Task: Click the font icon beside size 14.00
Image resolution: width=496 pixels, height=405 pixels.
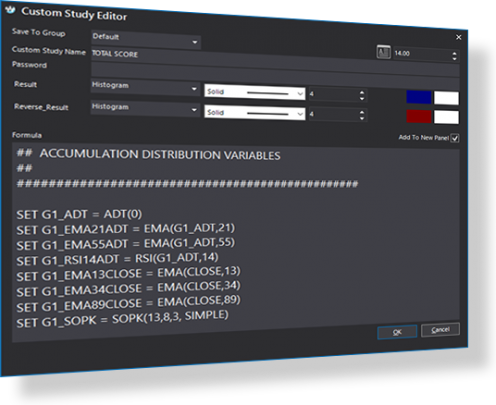Action: pos(383,52)
